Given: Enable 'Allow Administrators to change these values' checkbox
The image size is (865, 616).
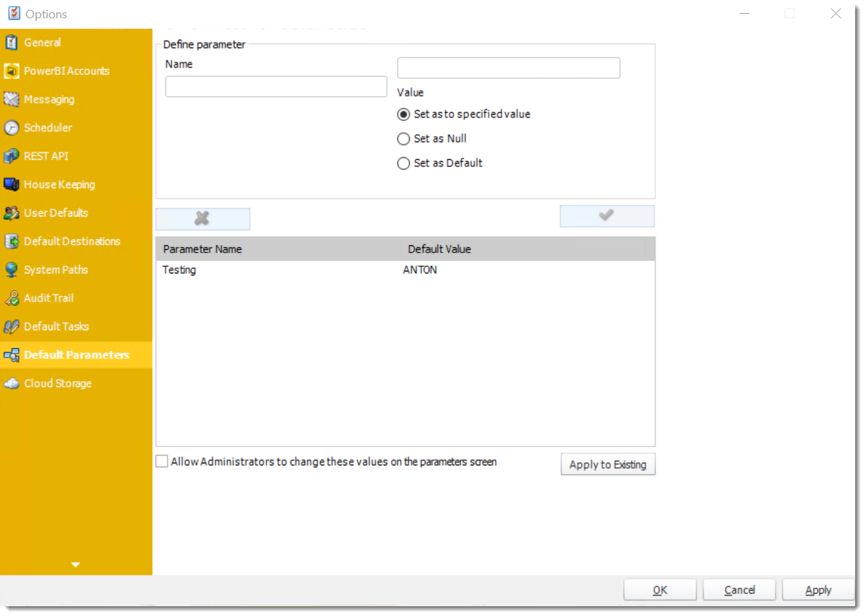Looking at the screenshot, I should point(162,462).
